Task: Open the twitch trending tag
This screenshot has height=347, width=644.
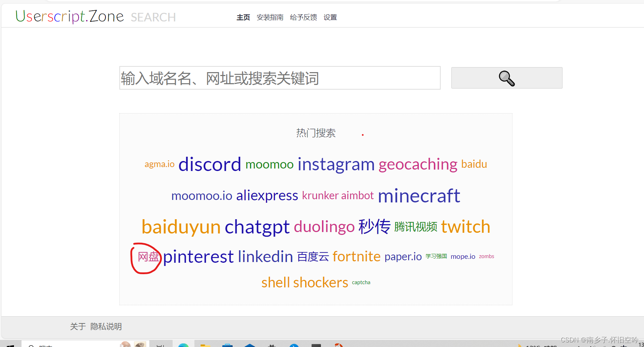Action: pos(466,227)
